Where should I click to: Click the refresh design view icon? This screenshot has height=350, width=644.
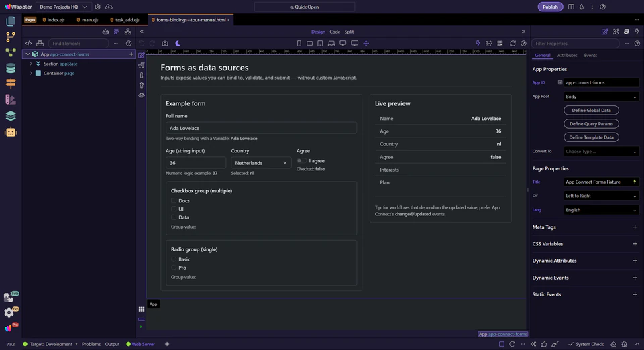point(513,43)
